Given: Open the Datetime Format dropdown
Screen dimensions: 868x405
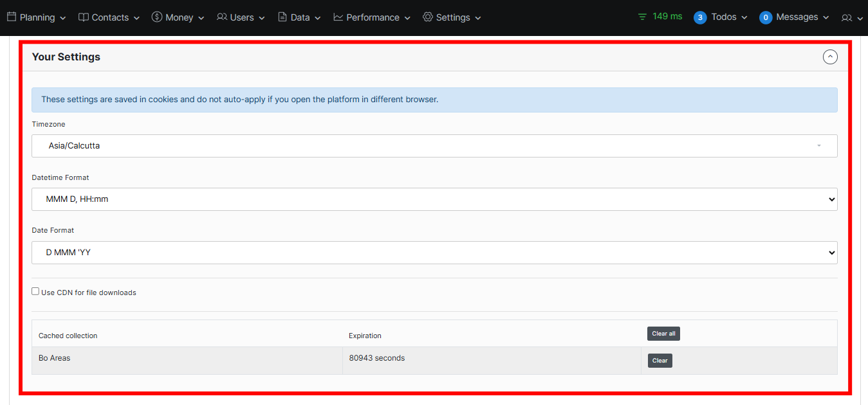Looking at the screenshot, I should click(x=434, y=199).
